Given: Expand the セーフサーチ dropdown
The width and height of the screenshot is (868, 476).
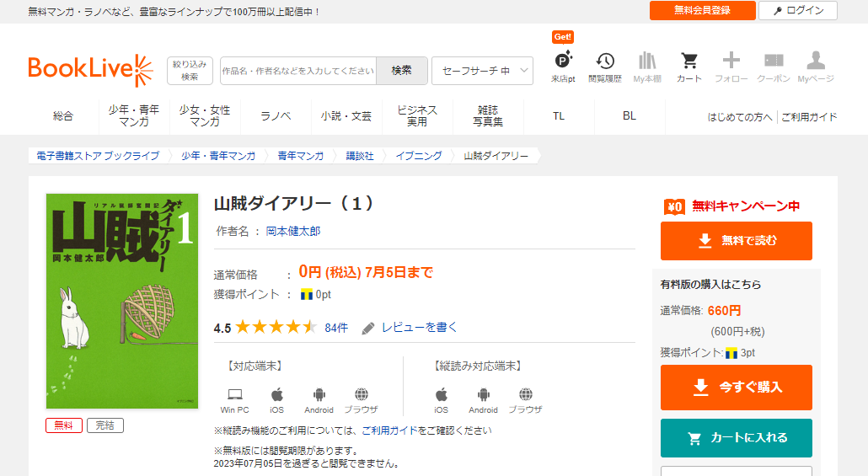Looking at the screenshot, I should point(482,71).
